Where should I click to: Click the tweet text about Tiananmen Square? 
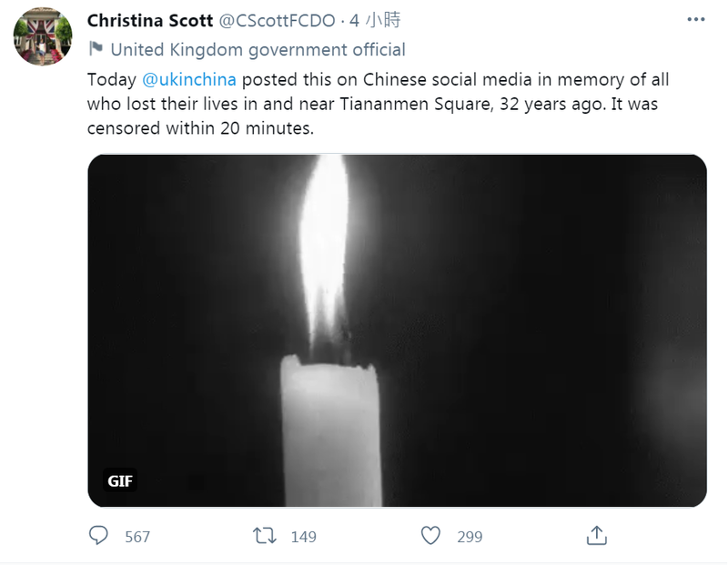378,104
